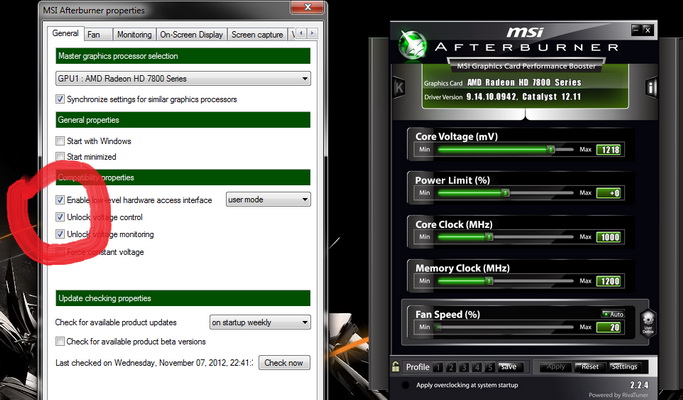Select profile slot 2
The width and height of the screenshot is (683, 400).
tap(451, 367)
